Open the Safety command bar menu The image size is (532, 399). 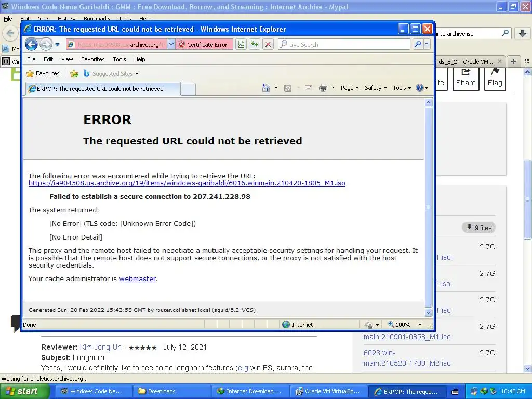(x=376, y=88)
